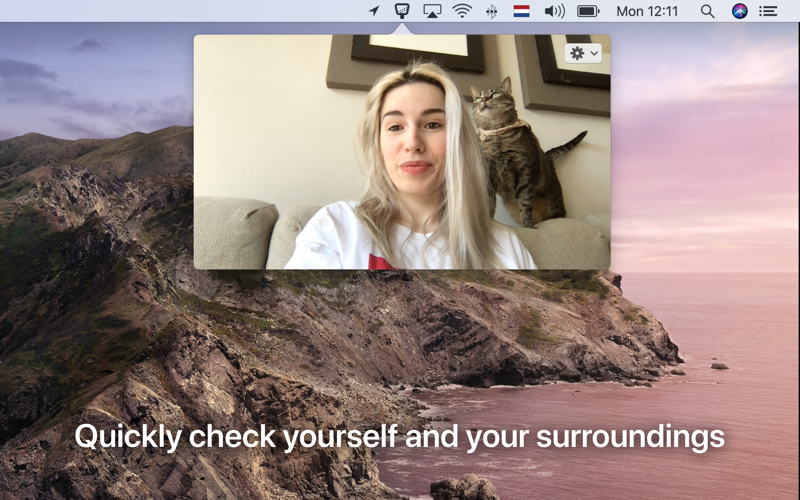Open the AirPlay display menu

click(432, 11)
